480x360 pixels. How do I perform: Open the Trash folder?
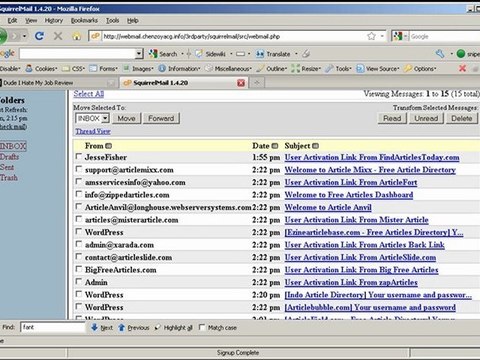[x=9, y=178]
